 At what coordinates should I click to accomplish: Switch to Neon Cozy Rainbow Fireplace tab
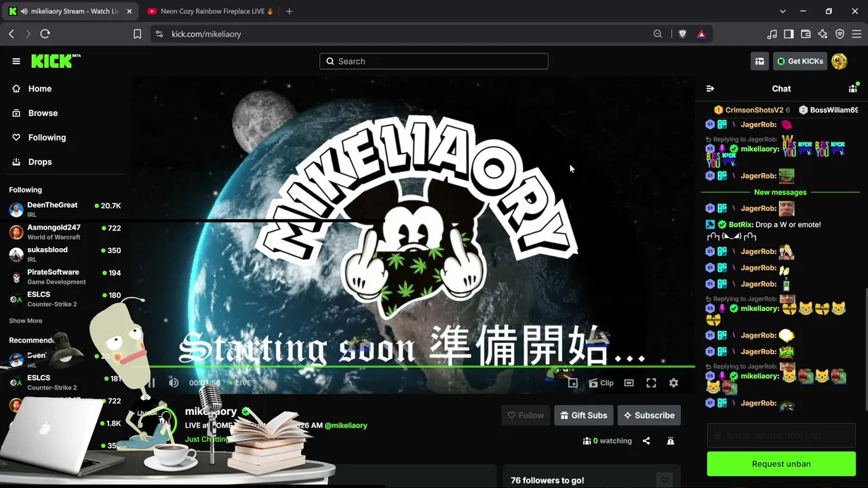point(210,12)
